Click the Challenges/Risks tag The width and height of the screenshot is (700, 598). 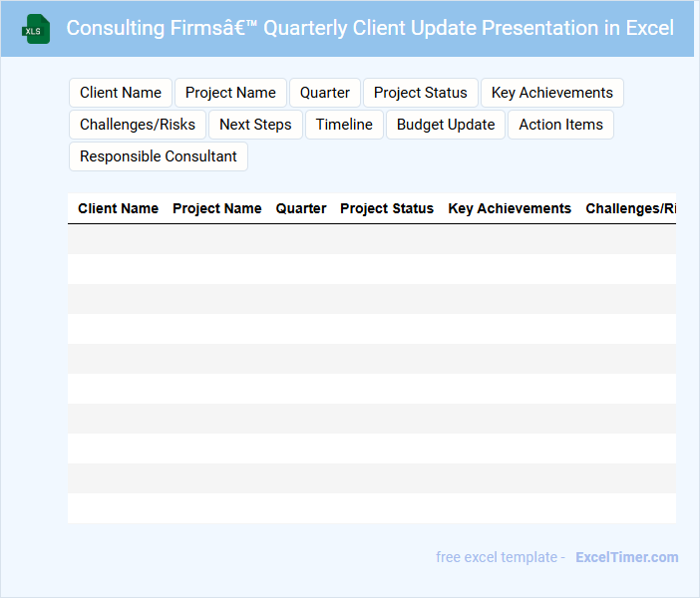coord(138,125)
